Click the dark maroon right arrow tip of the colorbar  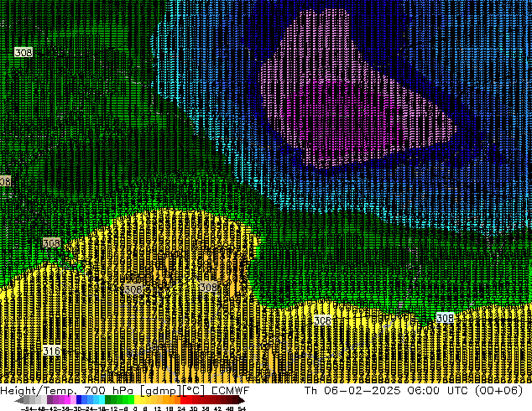click(x=242, y=400)
